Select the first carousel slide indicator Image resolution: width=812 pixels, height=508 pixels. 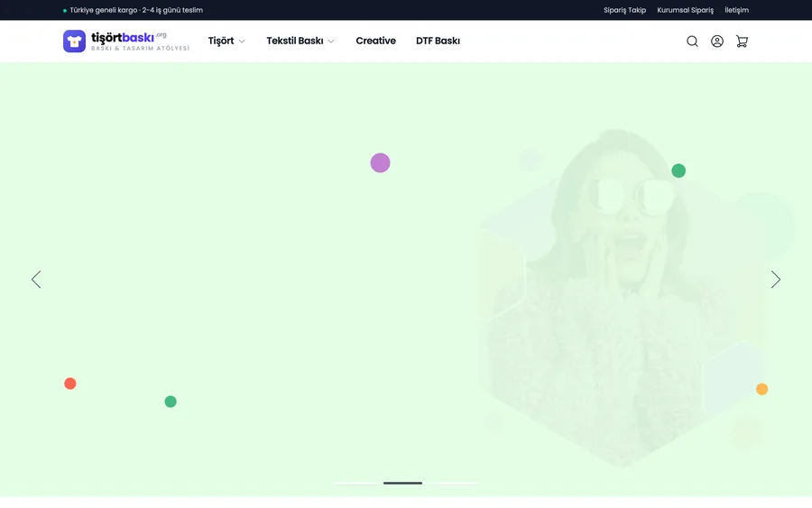click(355, 483)
